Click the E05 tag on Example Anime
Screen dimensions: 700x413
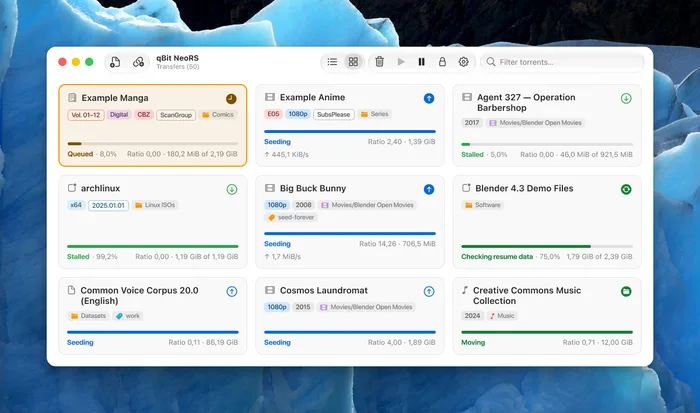[273, 114]
